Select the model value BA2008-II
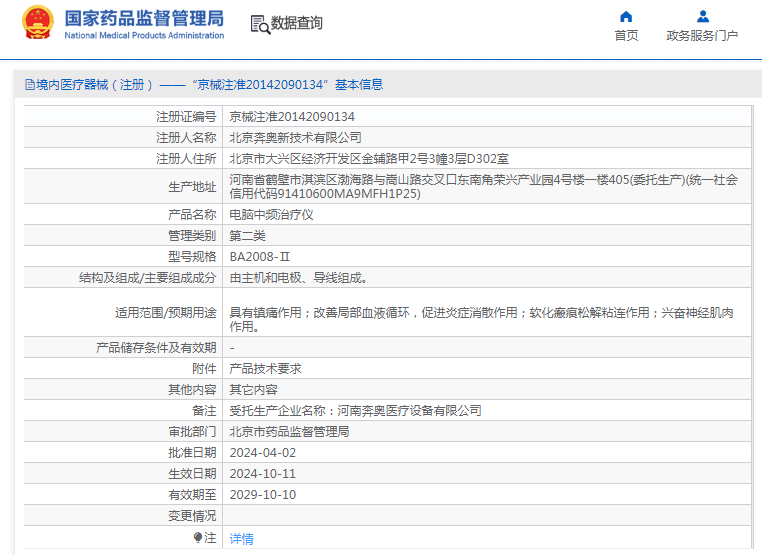762x555 pixels. point(260,257)
